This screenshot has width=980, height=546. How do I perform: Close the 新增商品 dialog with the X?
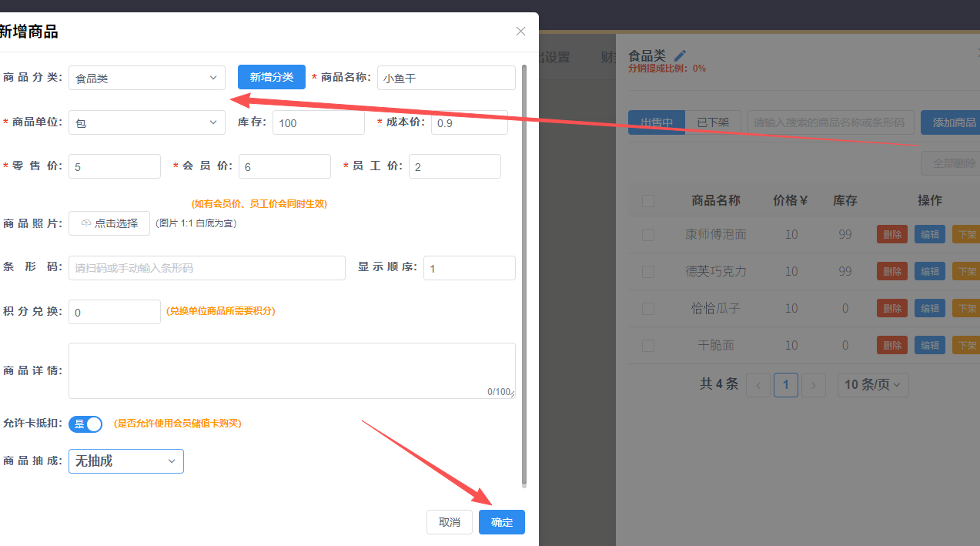click(x=520, y=31)
